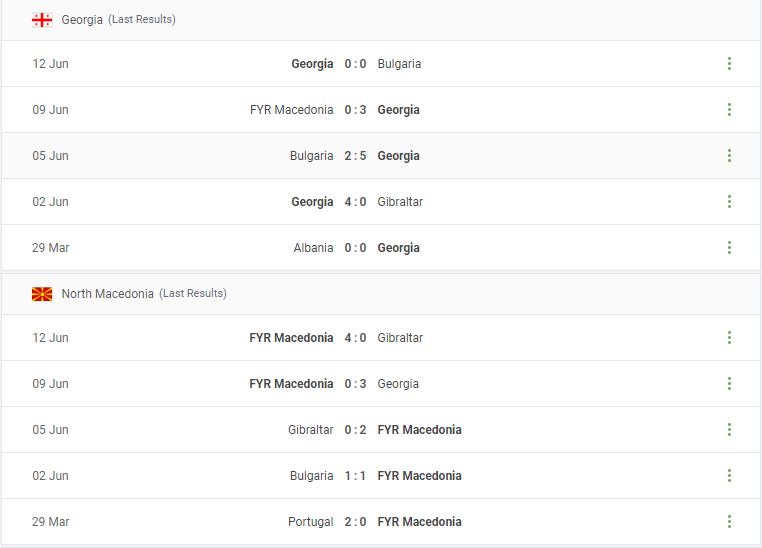The height and width of the screenshot is (548, 762).
Task: Open the 4:0 score for FYR Macedonia vs Gibraltar
Action: [355, 338]
